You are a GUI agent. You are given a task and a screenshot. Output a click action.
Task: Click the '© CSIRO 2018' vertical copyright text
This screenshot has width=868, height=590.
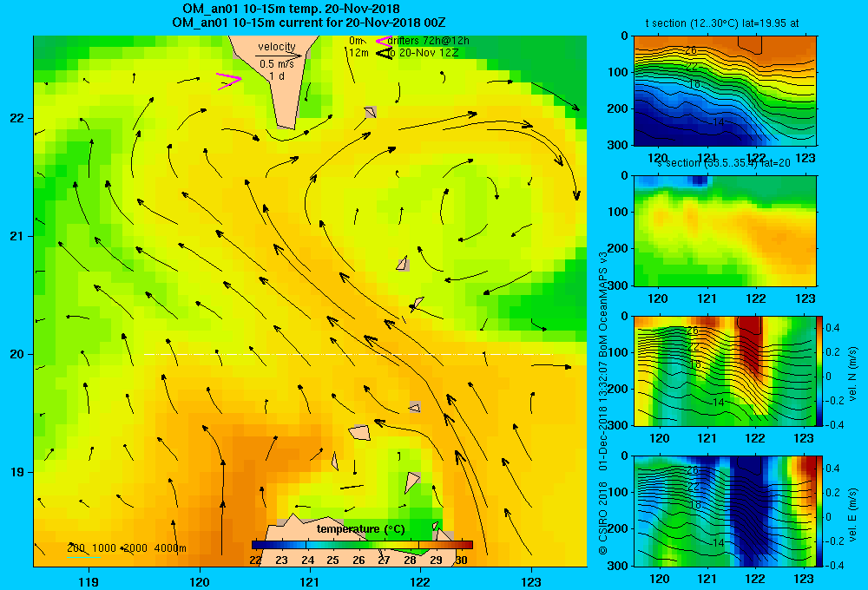(x=603, y=518)
